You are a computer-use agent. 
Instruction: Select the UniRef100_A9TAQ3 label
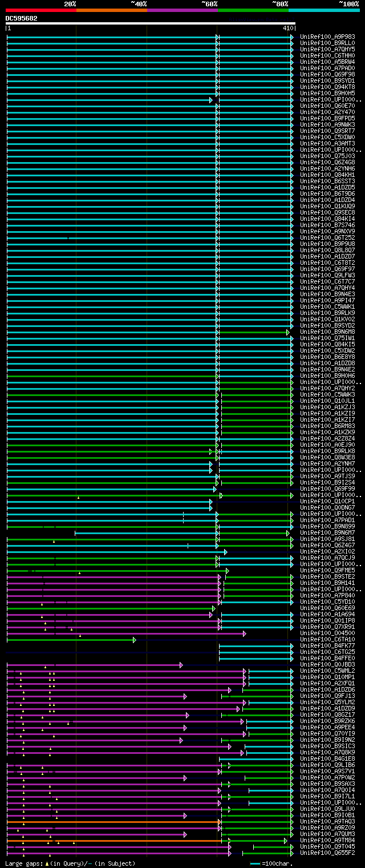pyautogui.click(x=328, y=821)
